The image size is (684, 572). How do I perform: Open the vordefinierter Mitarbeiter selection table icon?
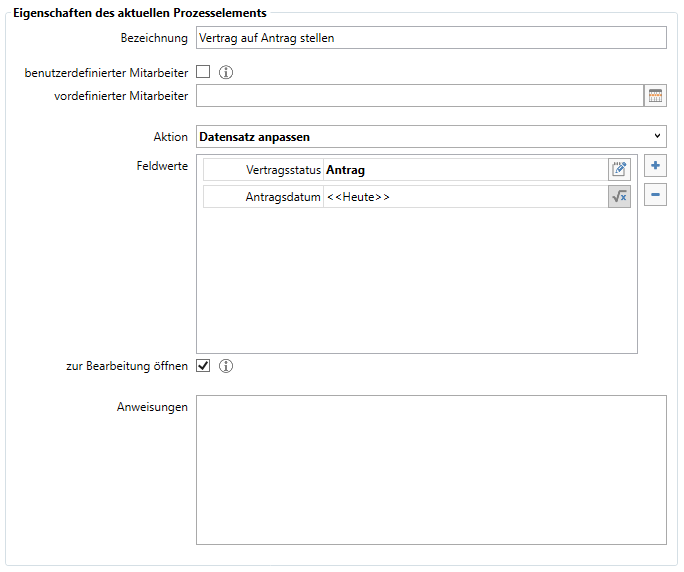655,96
